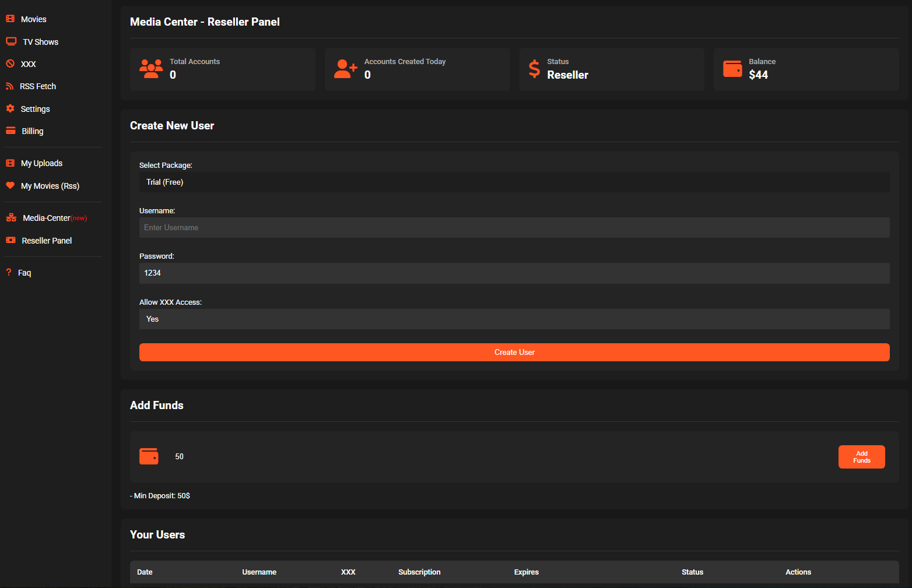Click the Media-Center network icon
The height and width of the screenshot is (588, 912).
[11, 218]
